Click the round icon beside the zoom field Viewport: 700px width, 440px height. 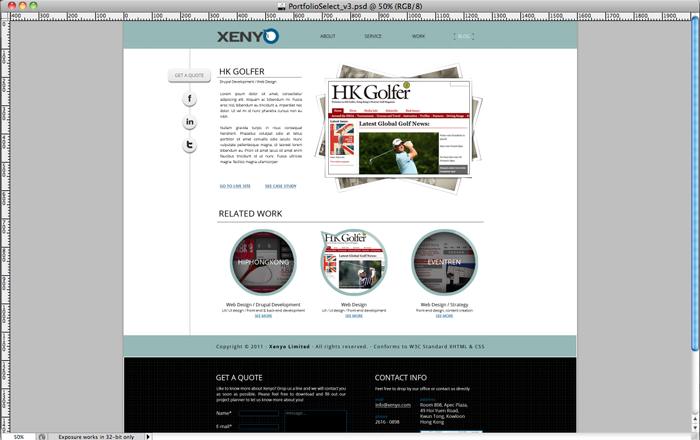tap(42, 437)
